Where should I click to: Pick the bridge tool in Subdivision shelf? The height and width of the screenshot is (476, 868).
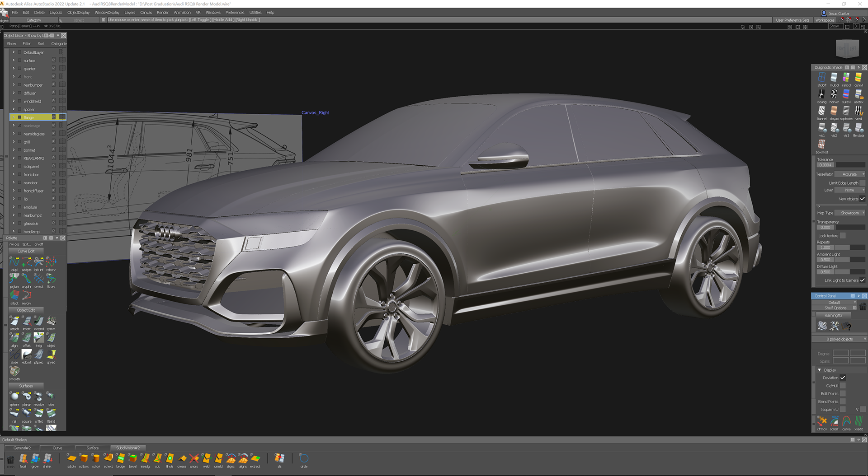click(120, 459)
